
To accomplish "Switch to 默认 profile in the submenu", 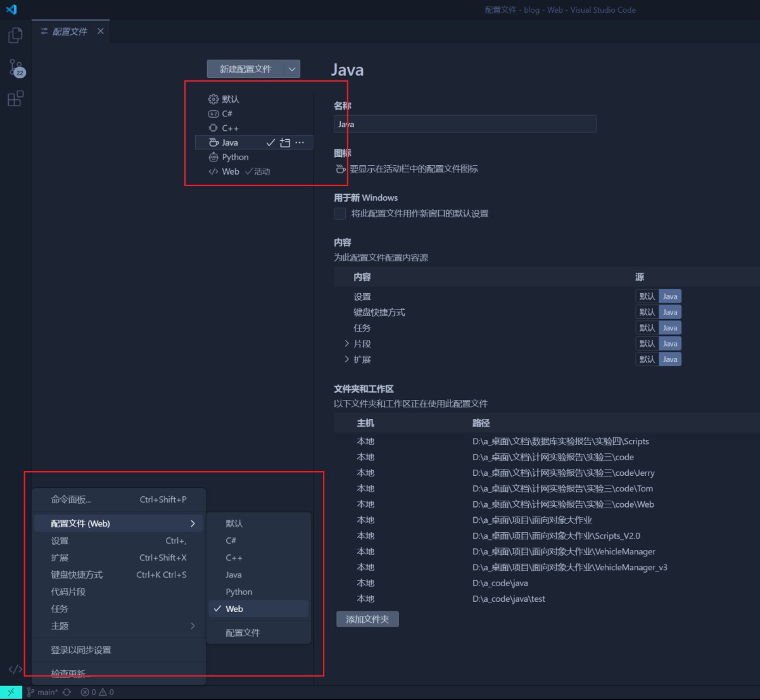I will [x=258, y=523].
